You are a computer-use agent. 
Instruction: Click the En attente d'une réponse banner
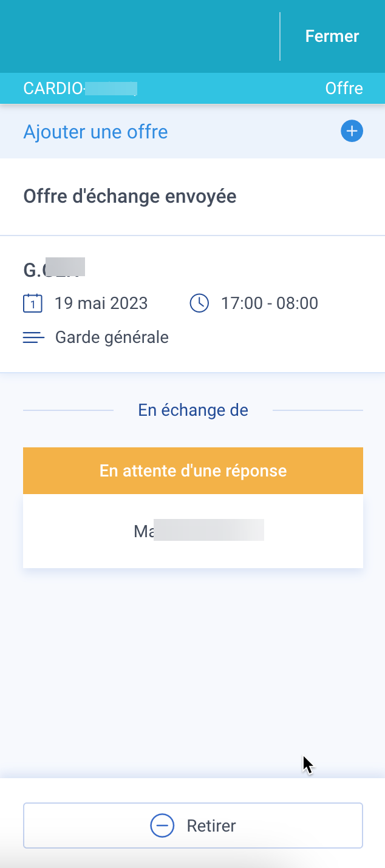click(193, 470)
